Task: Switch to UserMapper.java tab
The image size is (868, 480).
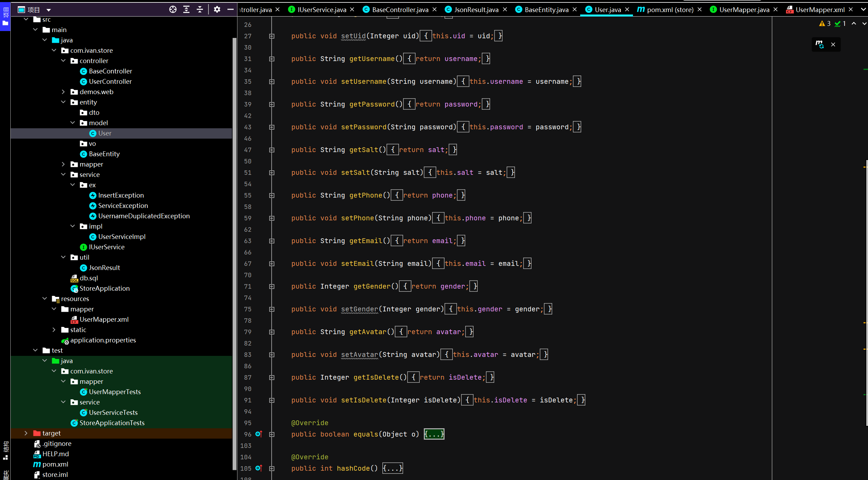Action: click(x=744, y=10)
